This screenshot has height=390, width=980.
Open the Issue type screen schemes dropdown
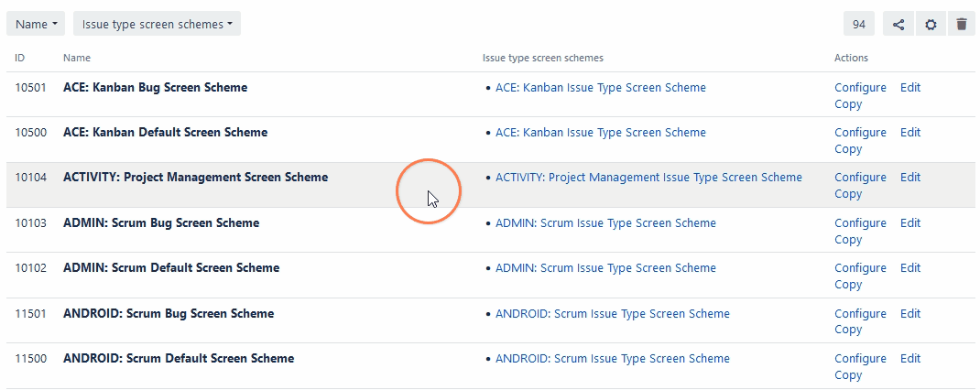pyautogui.click(x=157, y=24)
